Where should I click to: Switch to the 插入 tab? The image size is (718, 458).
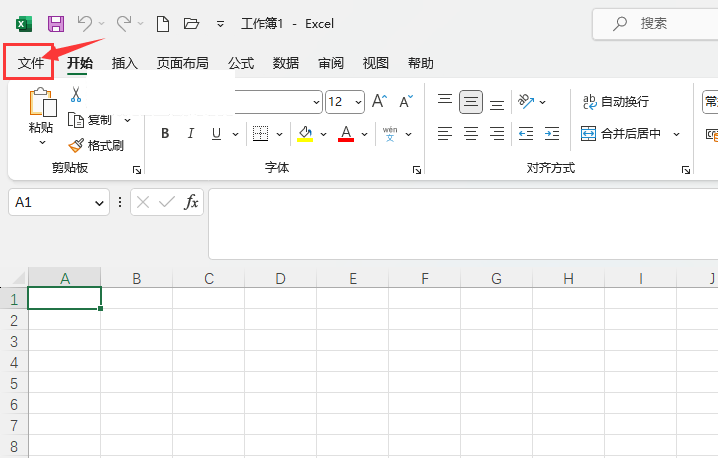coord(125,63)
